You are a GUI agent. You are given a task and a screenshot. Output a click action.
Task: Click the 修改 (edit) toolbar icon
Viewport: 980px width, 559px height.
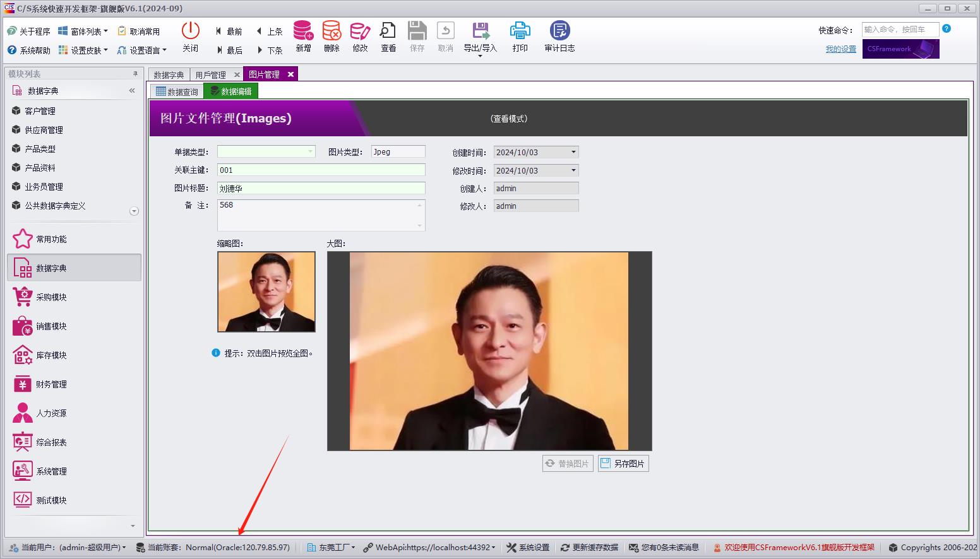[x=360, y=31]
